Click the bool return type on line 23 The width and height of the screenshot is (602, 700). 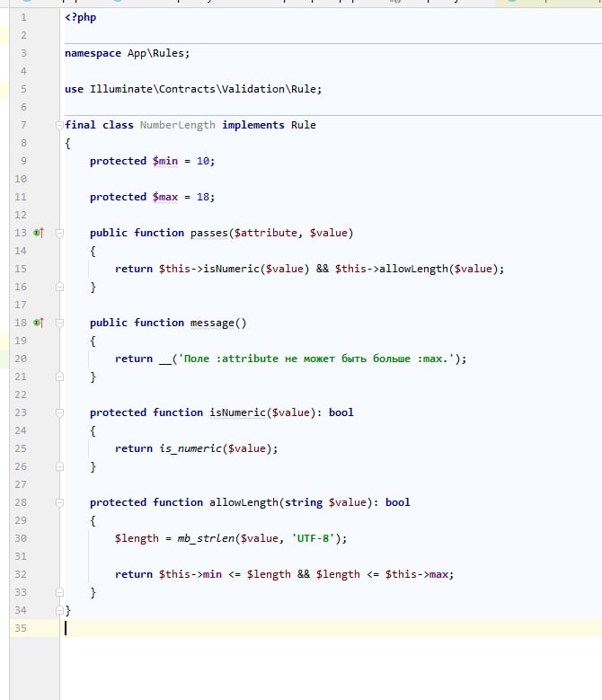(x=341, y=412)
